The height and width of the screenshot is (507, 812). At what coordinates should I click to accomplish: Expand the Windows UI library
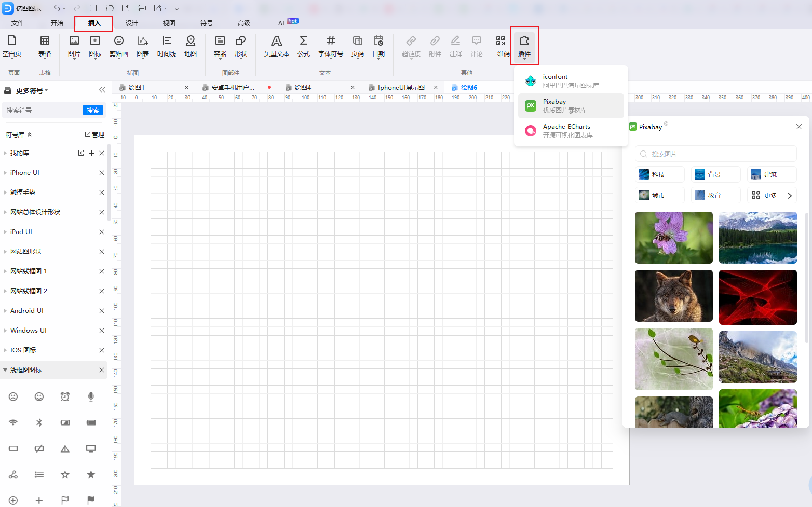[5, 331]
